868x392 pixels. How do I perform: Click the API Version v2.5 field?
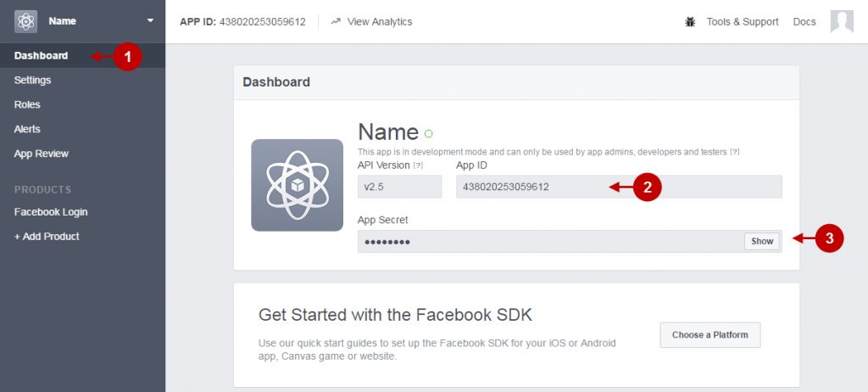[x=400, y=187]
